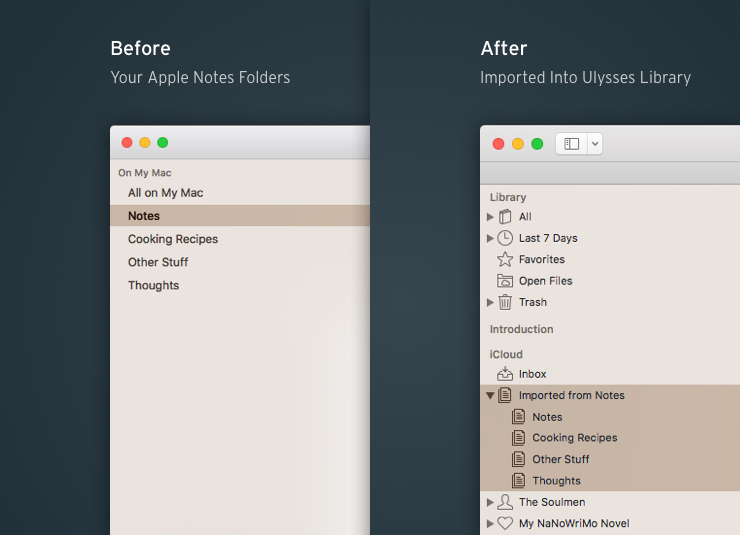Open the iCloud Inbox

[x=532, y=374]
